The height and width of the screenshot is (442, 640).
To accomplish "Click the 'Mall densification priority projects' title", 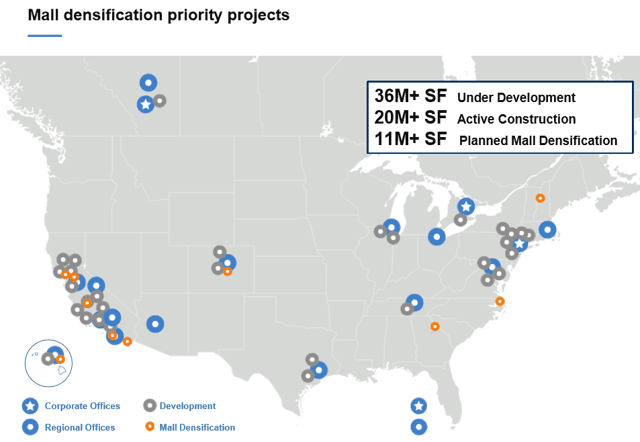I will click(158, 15).
